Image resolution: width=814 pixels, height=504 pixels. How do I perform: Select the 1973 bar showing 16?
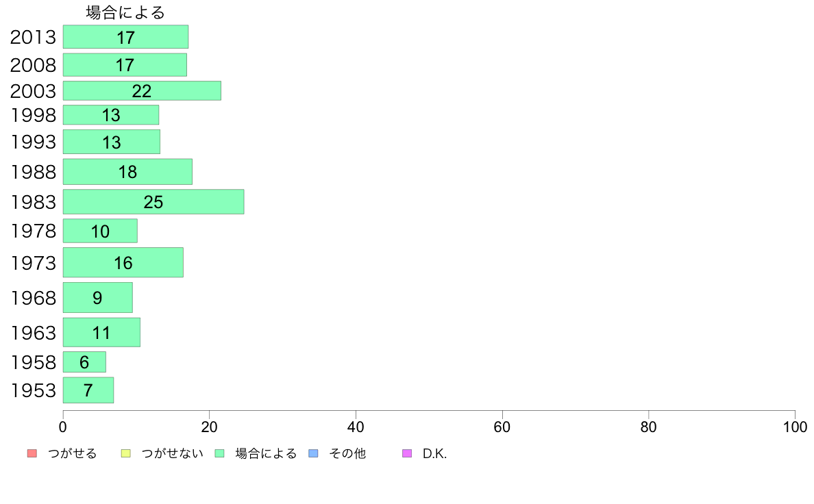[x=123, y=263]
